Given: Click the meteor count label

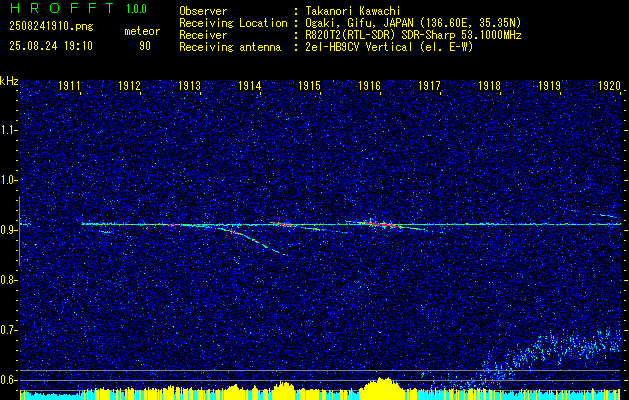Looking at the screenshot, I should tap(142, 31).
